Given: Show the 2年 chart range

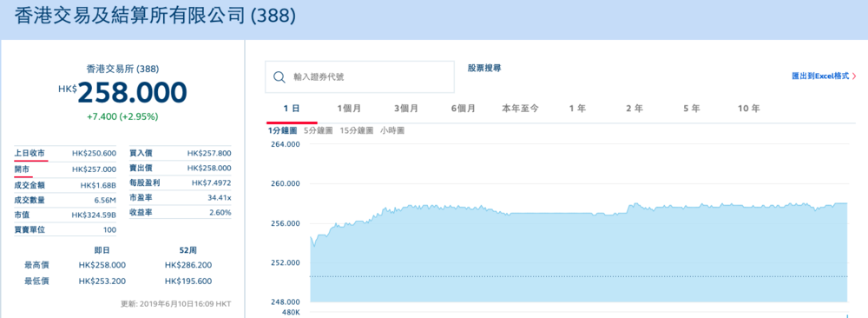Looking at the screenshot, I should point(635,109).
